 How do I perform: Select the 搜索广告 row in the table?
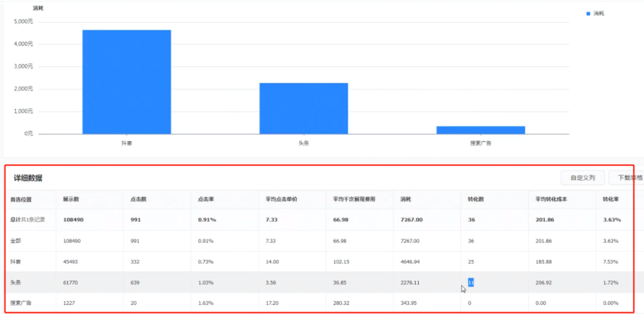(x=320, y=303)
